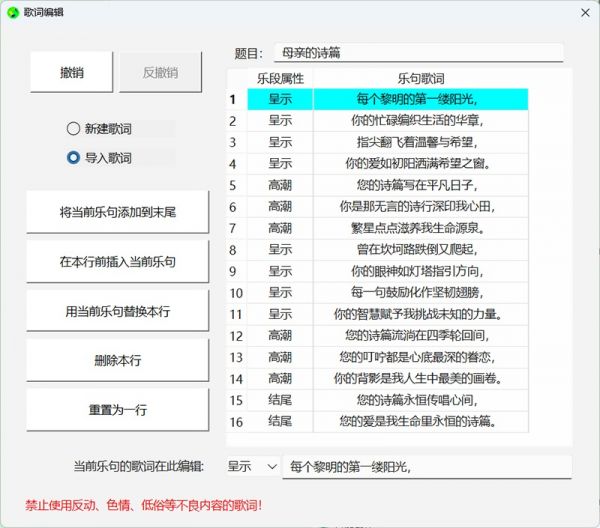Screen dimensions: 600x528
Task: Click the 反撤销 redo button
Action: [x=160, y=72]
